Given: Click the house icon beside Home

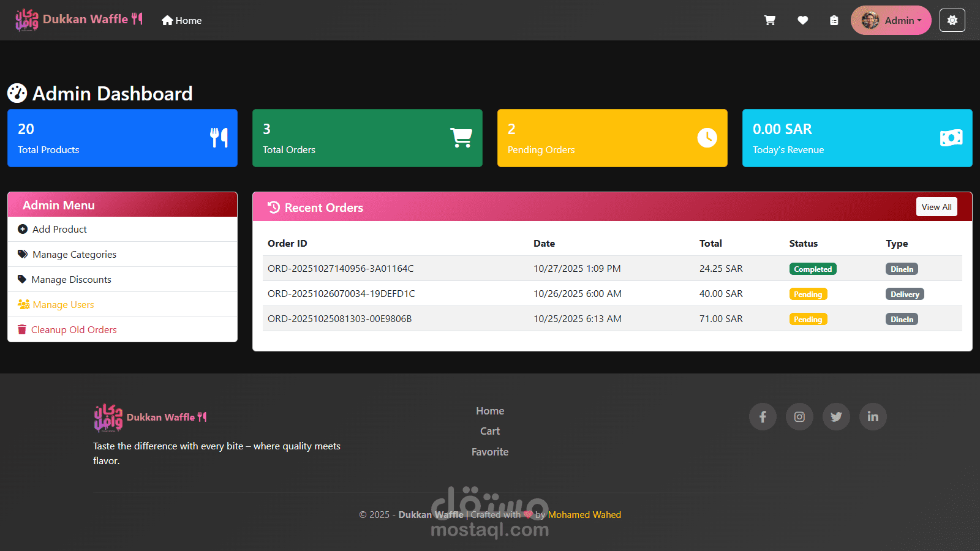Looking at the screenshot, I should pos(167,20).
